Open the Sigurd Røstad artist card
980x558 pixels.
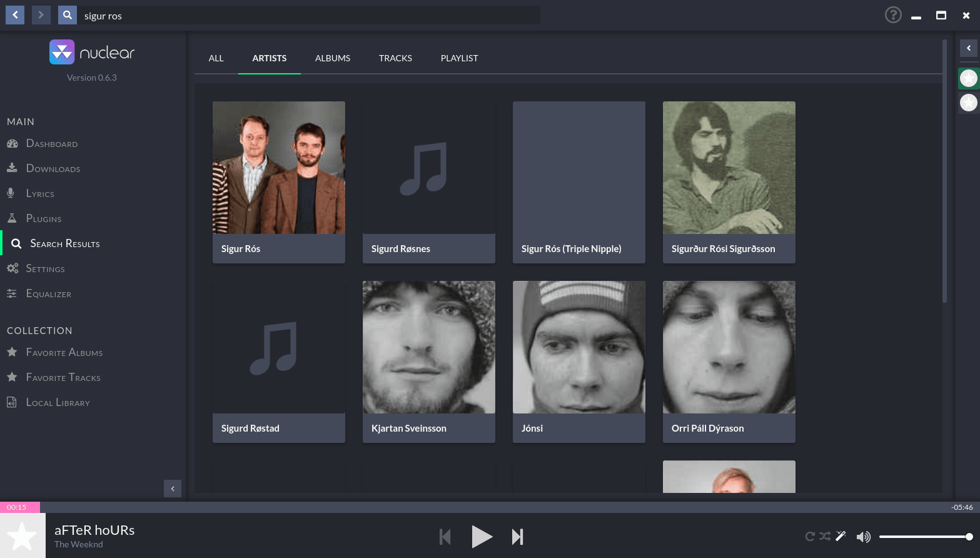point(279,362)
